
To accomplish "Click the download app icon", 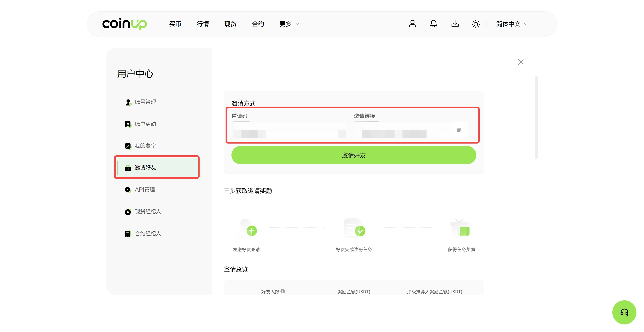I will click(x=455, y=24).
